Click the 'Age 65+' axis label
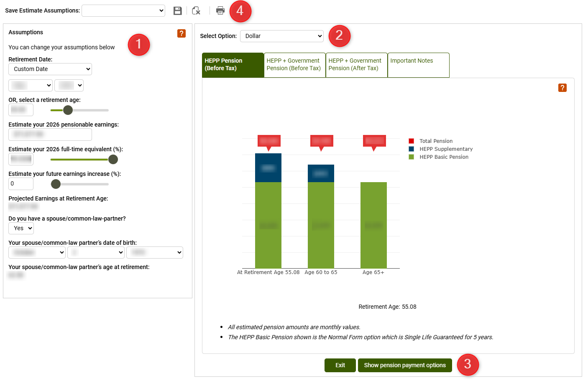Viewport: 588px width, 381px height. (373, 272)
